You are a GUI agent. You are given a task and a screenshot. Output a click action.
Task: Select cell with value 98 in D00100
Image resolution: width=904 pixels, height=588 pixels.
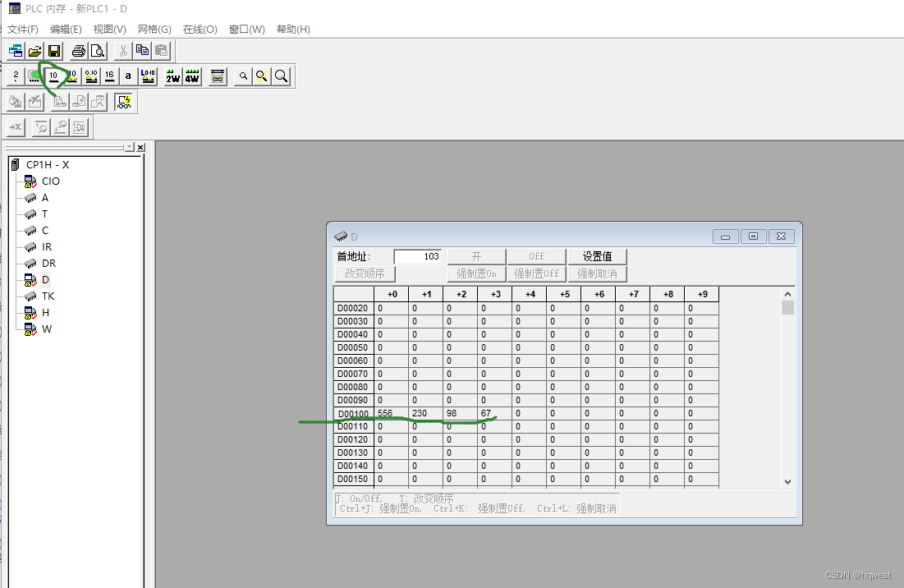(x=460, y=413)
